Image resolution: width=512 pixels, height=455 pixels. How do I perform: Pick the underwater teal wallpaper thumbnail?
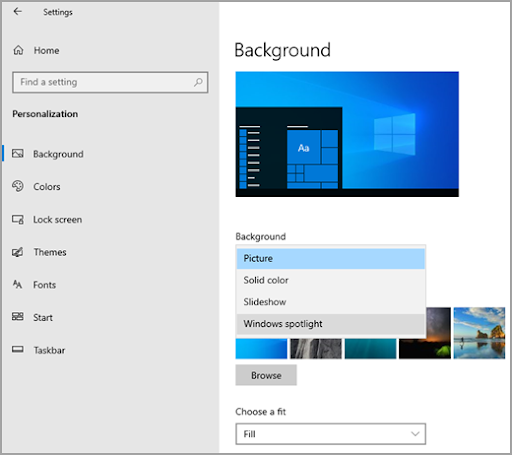point(370,349)
